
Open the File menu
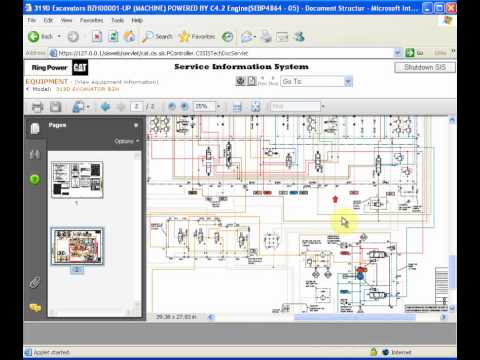32,20
